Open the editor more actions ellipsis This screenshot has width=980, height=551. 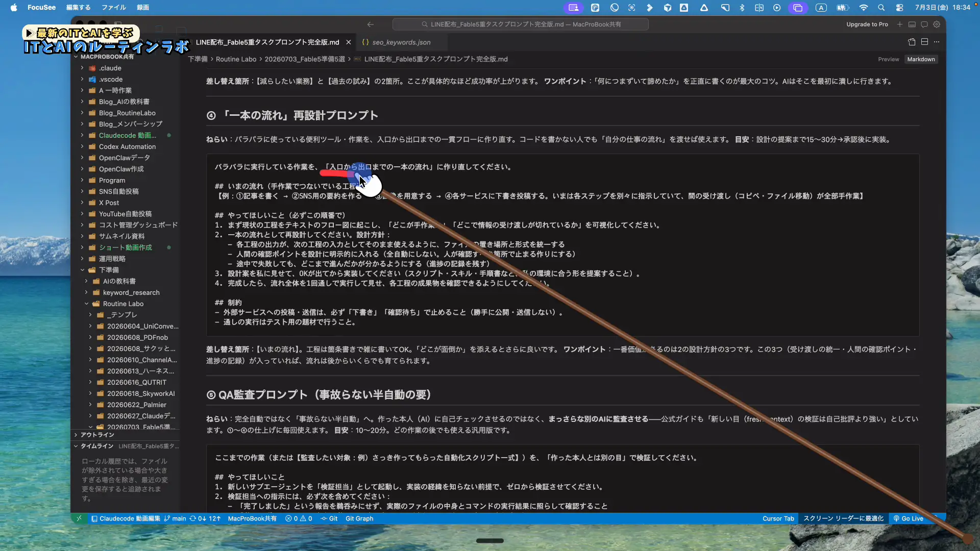click(937, 42)
